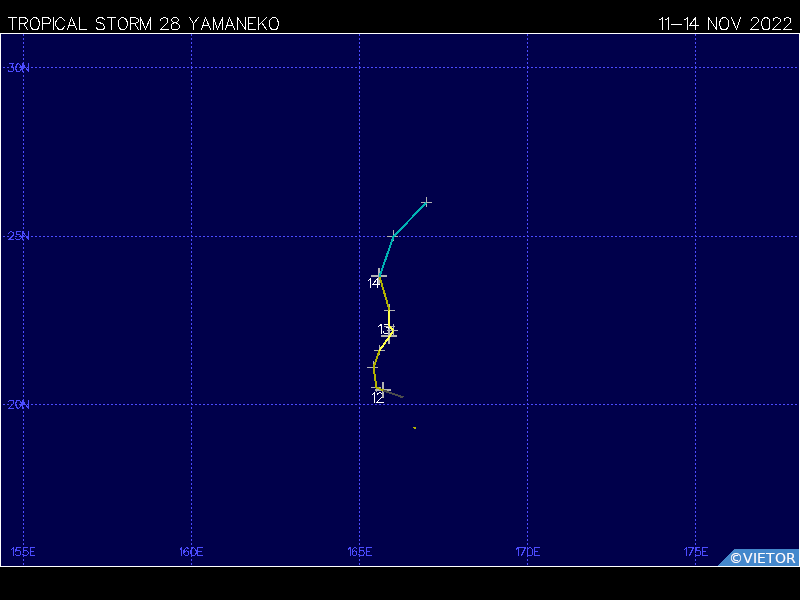Click the 175E longitude label

click(x=696, y=552)
